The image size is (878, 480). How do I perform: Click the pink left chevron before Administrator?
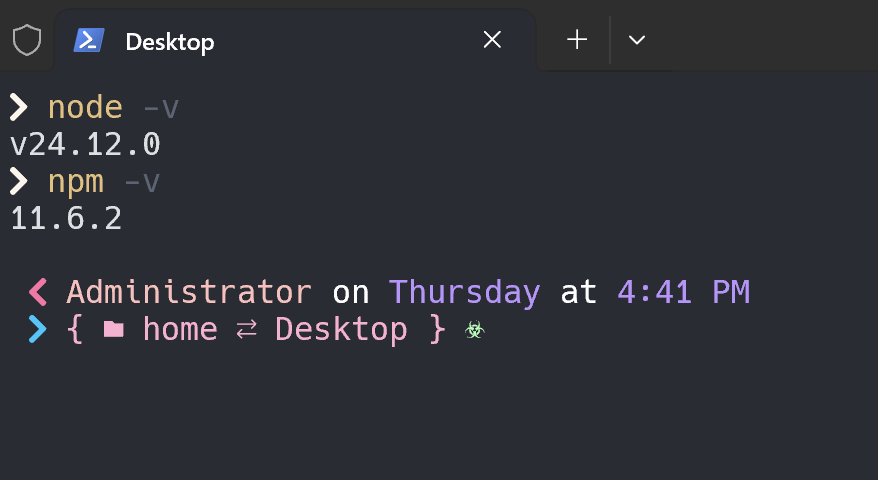click(38, 292)
